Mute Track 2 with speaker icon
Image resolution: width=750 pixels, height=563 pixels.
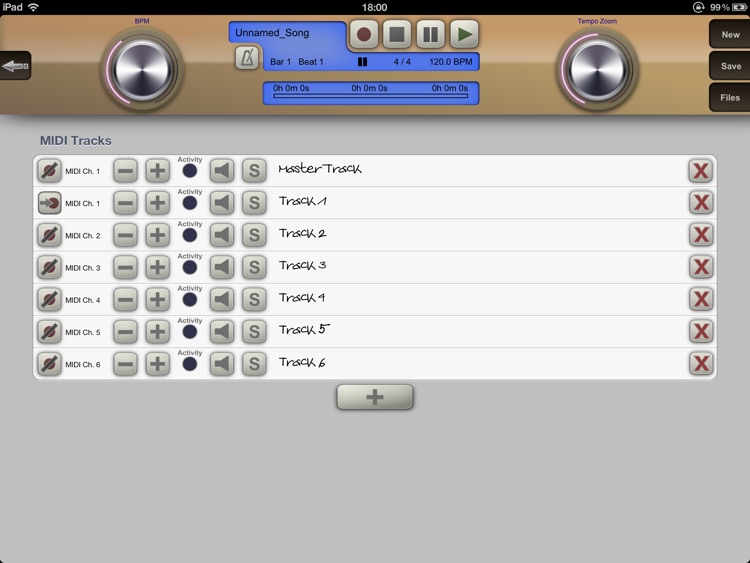(x=222, y=235)
